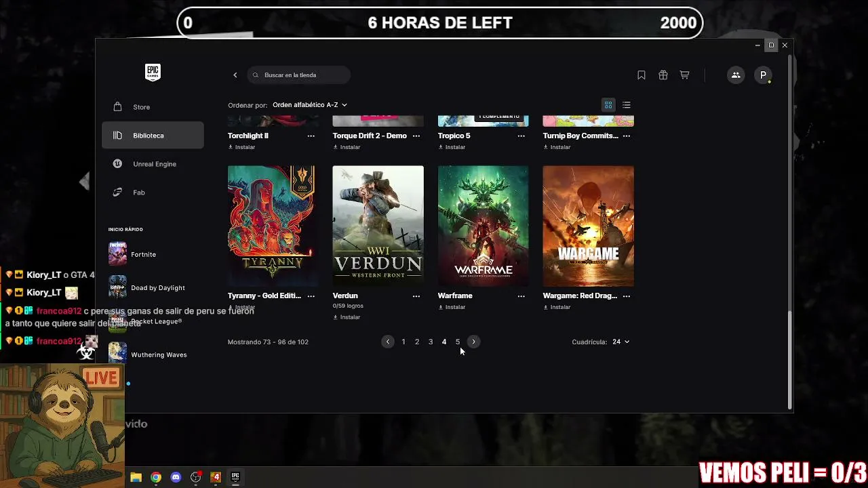Image resolution: width=868 pixels, height=488 pixels.
Task: Select the Verdun cover art thumbnail
Action: pyautogui.click(x=378, y=226)
